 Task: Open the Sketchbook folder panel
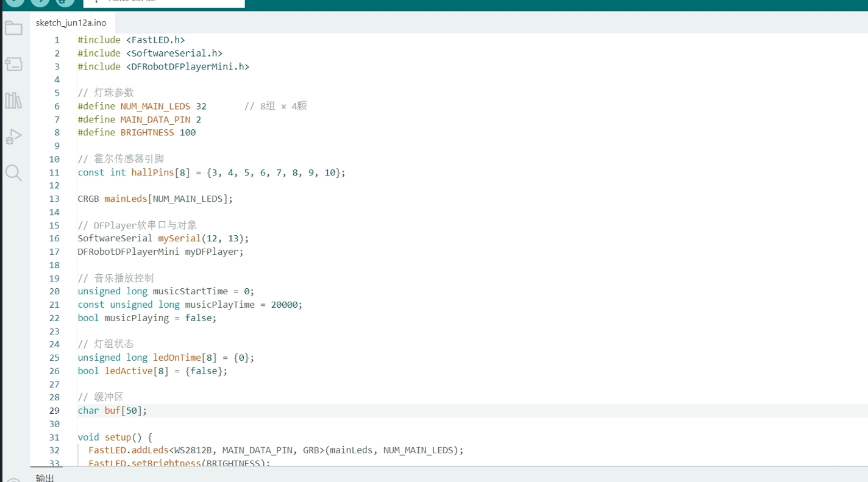[13, 28]
